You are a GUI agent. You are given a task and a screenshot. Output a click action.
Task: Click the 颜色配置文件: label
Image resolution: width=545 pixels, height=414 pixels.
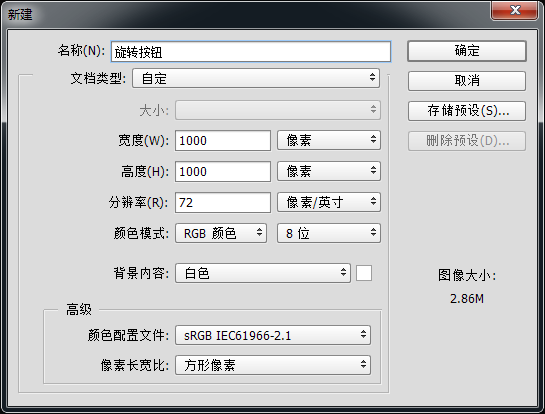tap(128, 335)
